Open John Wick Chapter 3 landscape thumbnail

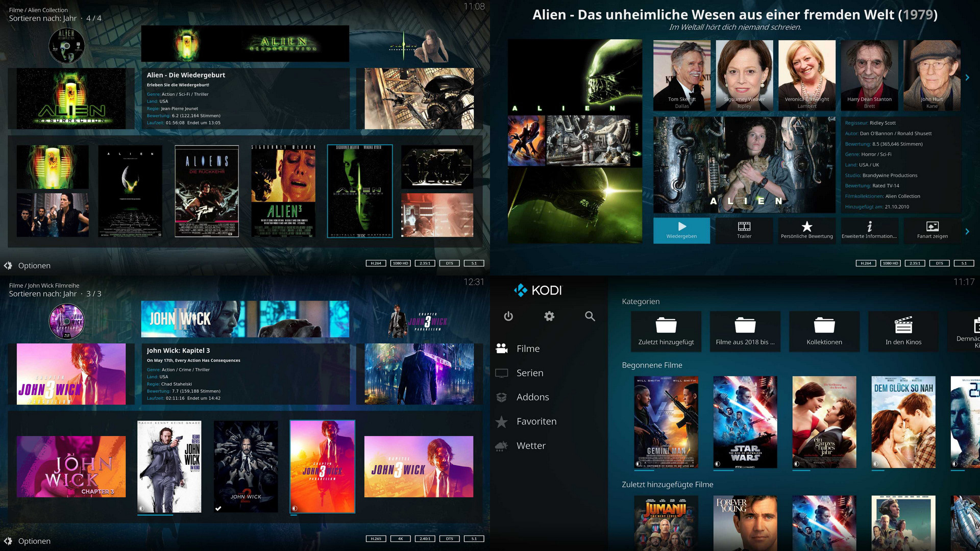(x=71, y=466)
